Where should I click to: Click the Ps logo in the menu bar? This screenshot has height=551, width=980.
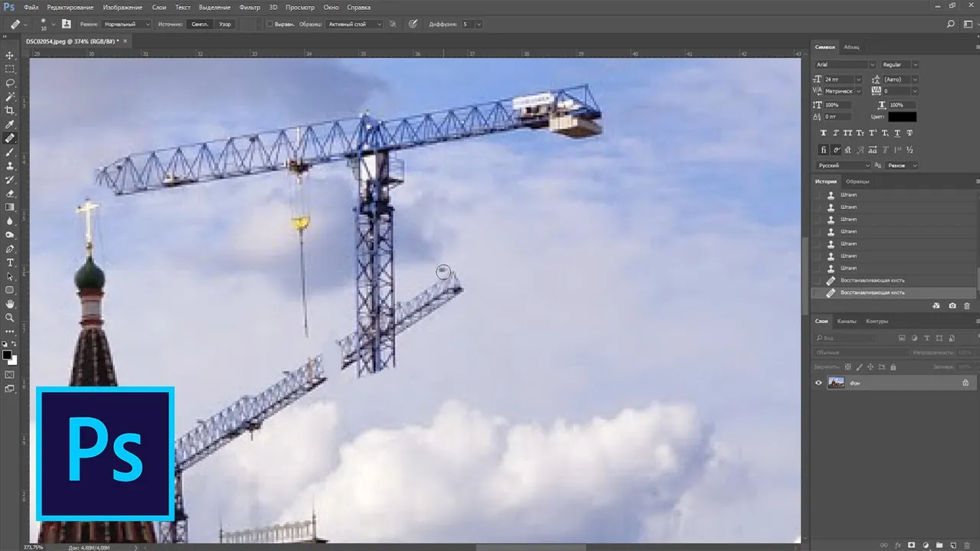(9, 7)
